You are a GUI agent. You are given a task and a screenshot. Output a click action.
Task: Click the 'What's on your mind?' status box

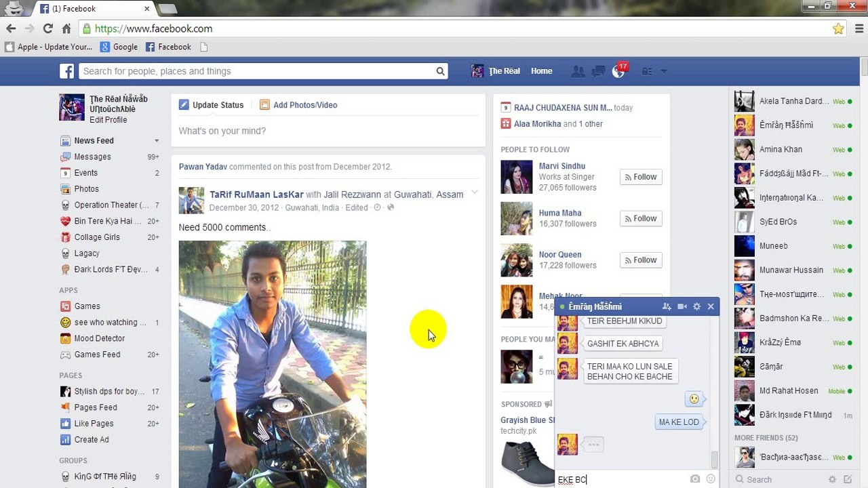(x=328, y=131)
